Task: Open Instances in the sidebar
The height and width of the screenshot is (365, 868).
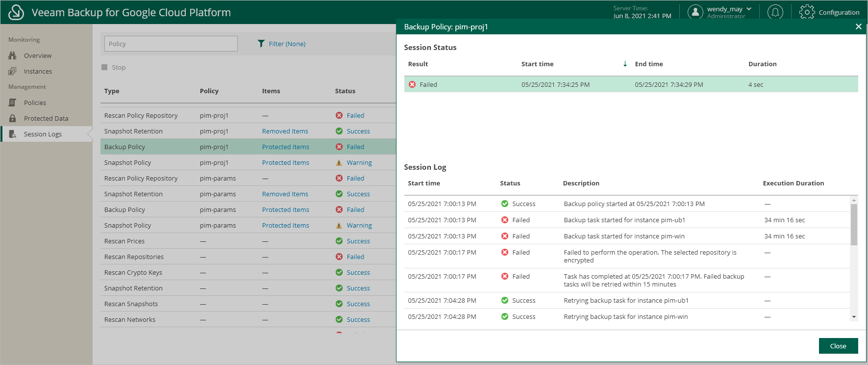Action: click(x=38, y=71)
